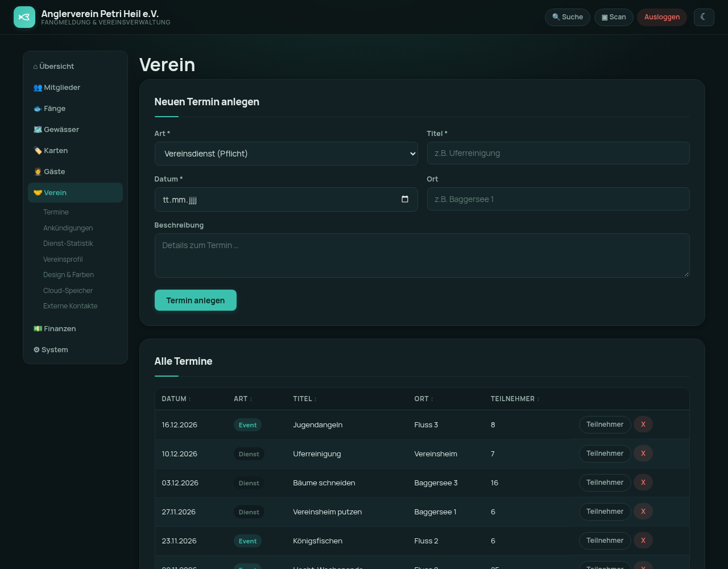Focus the Titel input field

click(559, 153)
